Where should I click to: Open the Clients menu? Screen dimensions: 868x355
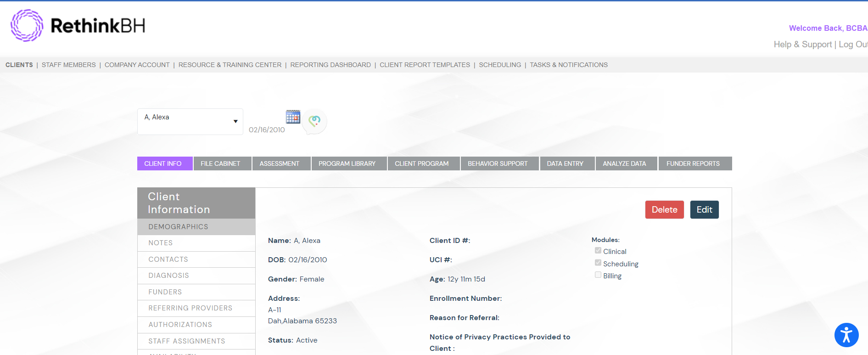[19, 65]
